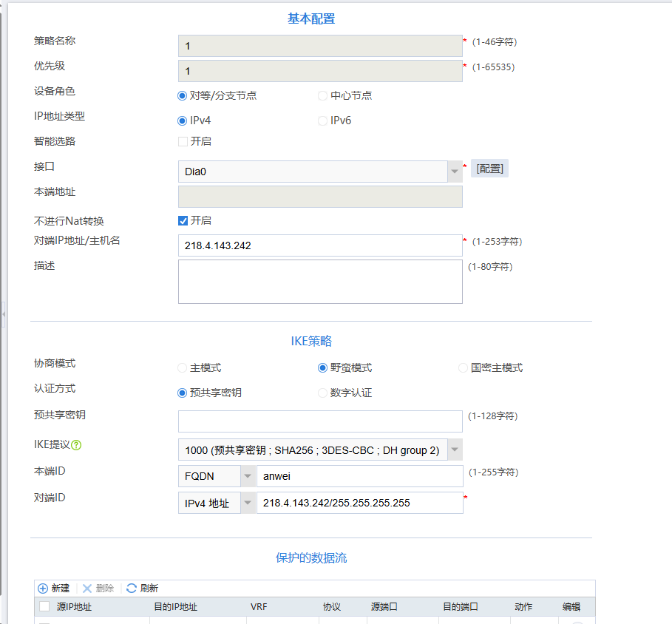Click the 对端ID address value field

click(359, 503)
